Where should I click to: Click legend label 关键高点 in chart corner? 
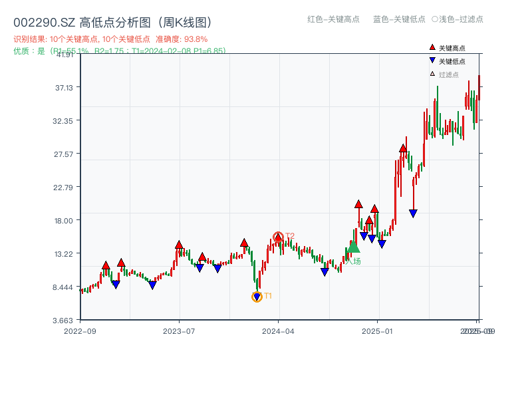(x=452, y=48)
